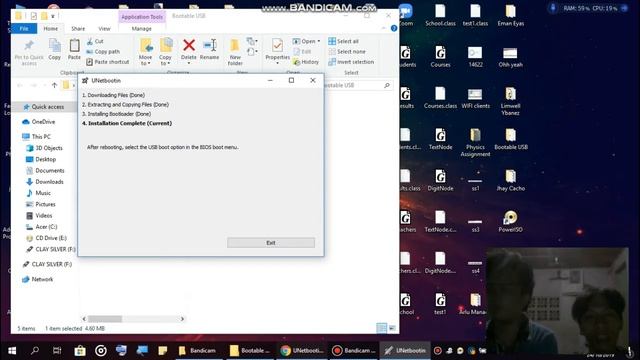Select 3D Objects in the navigation pane

pyautogui.click(x=44, y=148)
